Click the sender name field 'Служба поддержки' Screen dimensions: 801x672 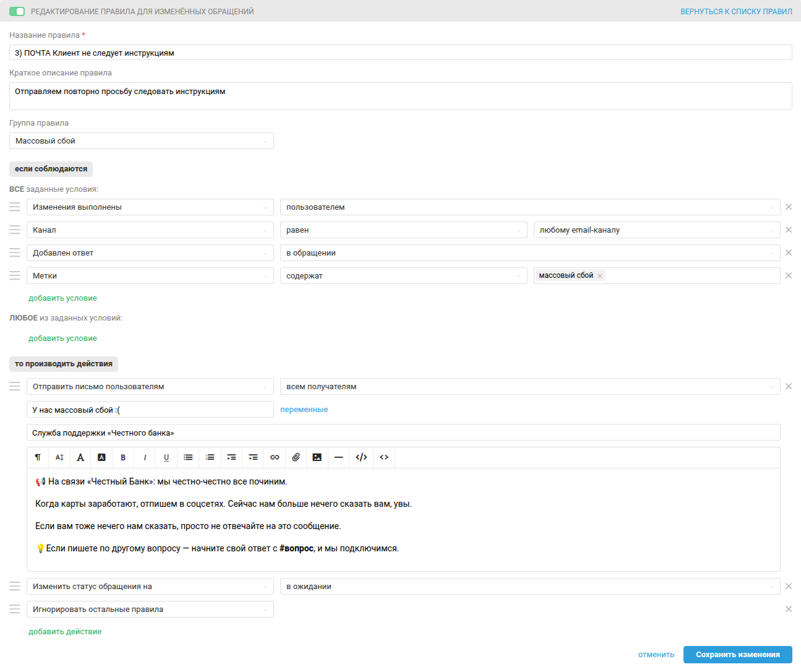pos(403,433)
